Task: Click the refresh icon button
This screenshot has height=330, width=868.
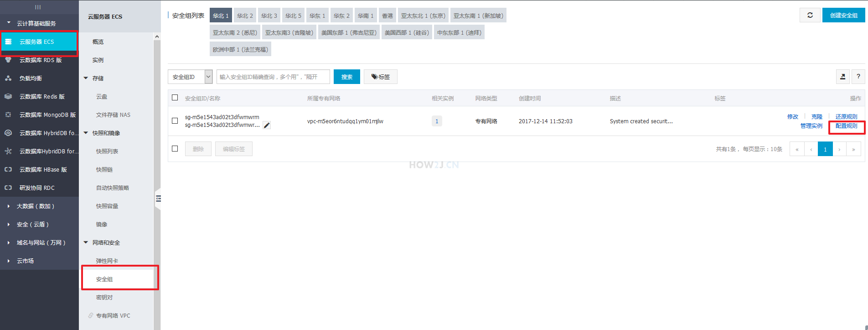Action: coord(810,15)
